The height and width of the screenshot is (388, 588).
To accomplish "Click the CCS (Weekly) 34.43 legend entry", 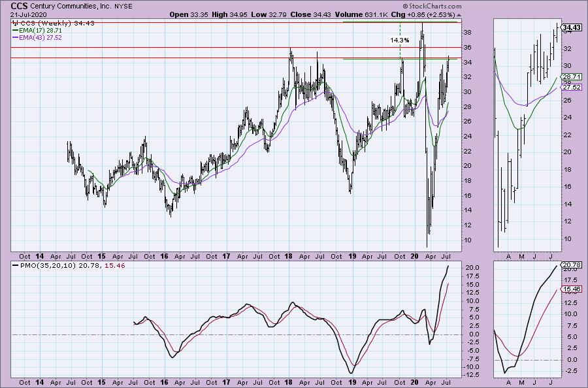I will point(53,24).
